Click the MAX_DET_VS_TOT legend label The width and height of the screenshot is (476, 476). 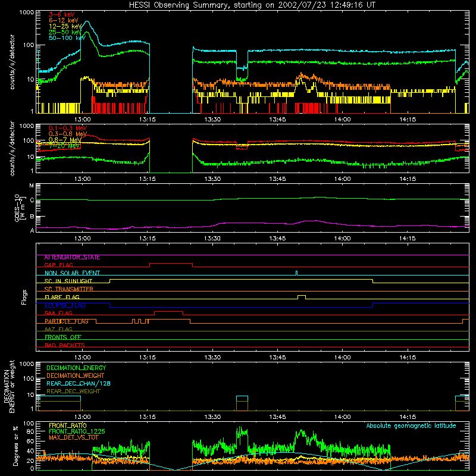pyautogui.click(x=74, y=437)
